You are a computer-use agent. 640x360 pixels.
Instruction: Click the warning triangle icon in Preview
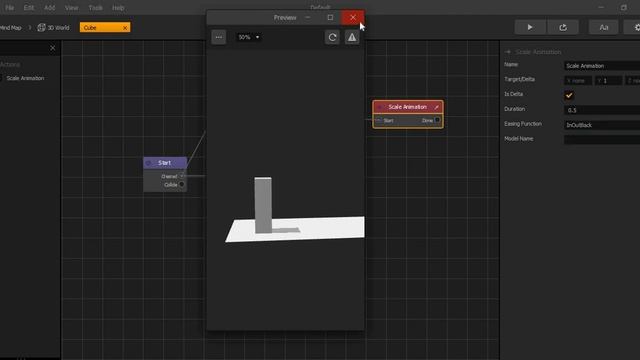pos(352,37)
